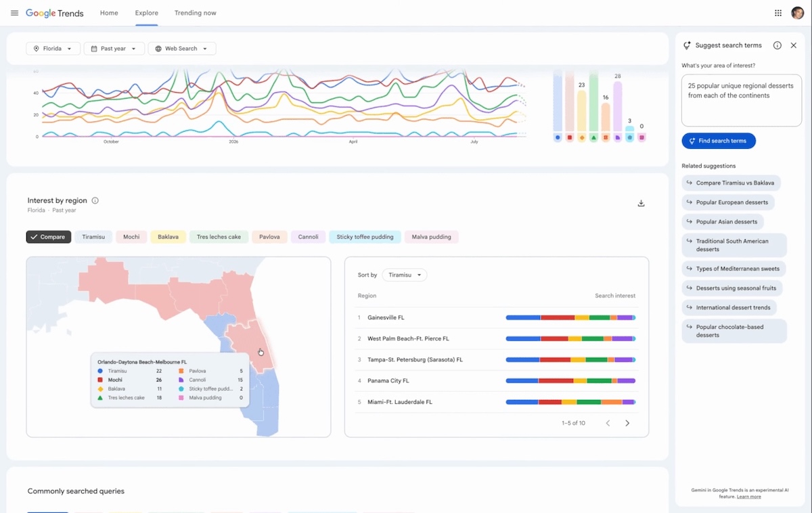This screenshot has width=812, height=513.
Task: Open the Trending now tab
Action: point(195,13)
